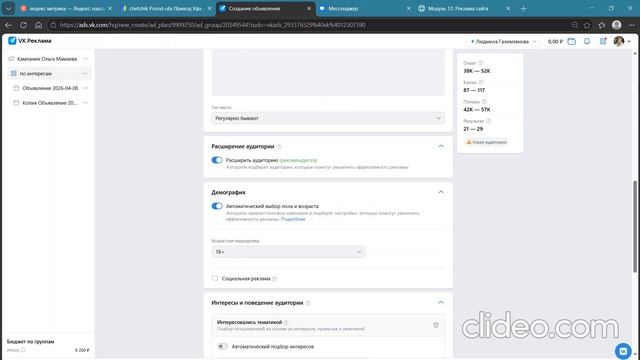The height and width of the screenshot is (360, 640).
Task: Select the 'по интересам' ad group
Action: 36,73
